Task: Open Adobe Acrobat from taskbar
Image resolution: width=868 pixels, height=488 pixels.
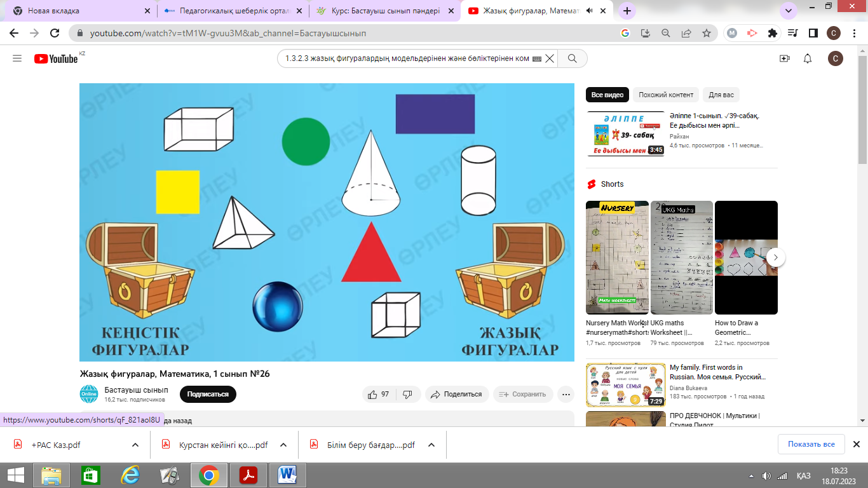Action: pyautogui.click(x=248, y=475)
